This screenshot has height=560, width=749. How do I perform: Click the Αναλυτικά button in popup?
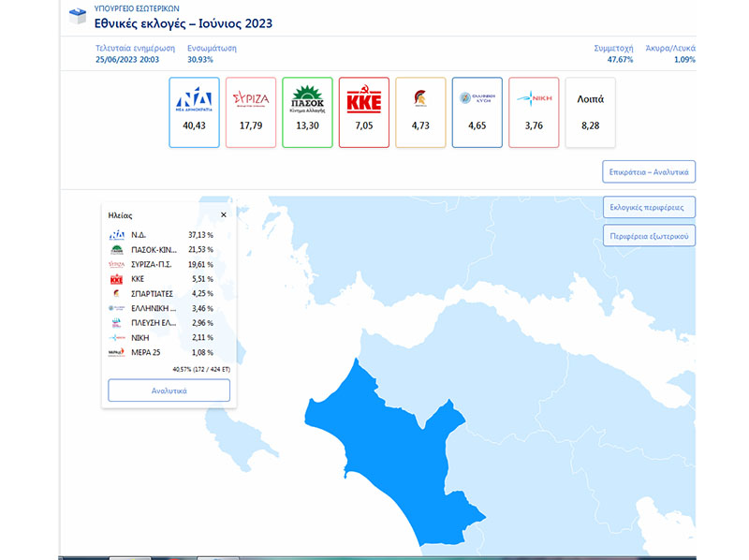(x=169, y=391)
